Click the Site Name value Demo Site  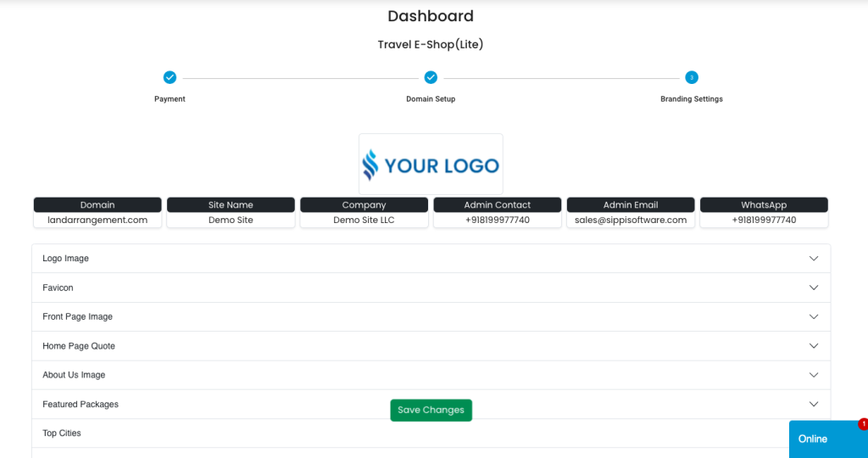(231, 220)
